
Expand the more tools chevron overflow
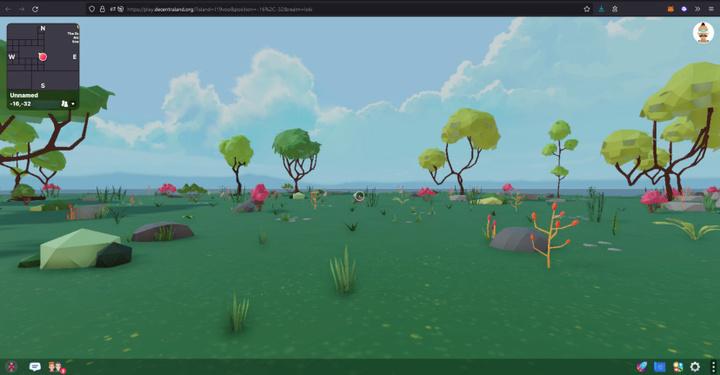[698, 9]
